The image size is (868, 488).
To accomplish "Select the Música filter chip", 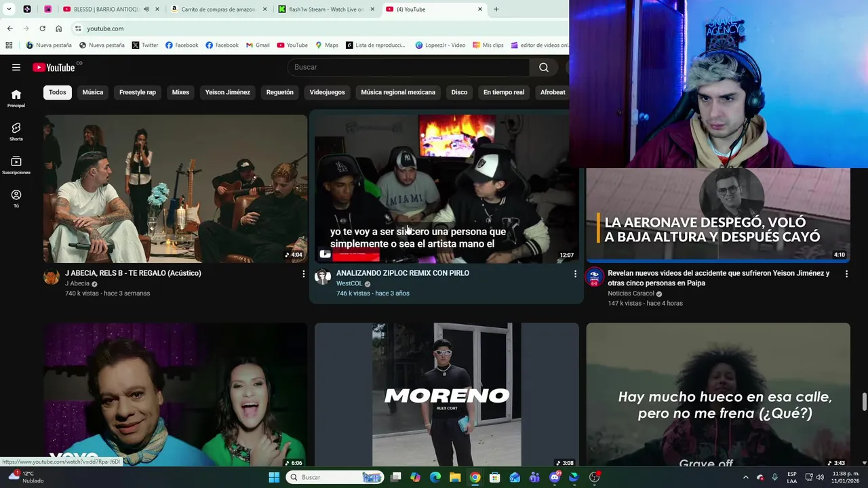I will tap(93, 92).
